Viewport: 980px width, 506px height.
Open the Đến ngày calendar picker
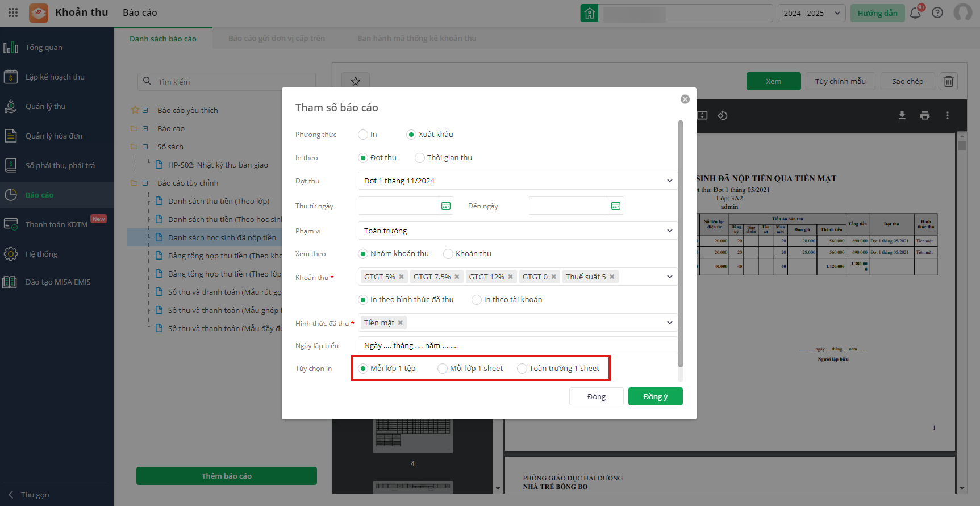click(616, 206)
